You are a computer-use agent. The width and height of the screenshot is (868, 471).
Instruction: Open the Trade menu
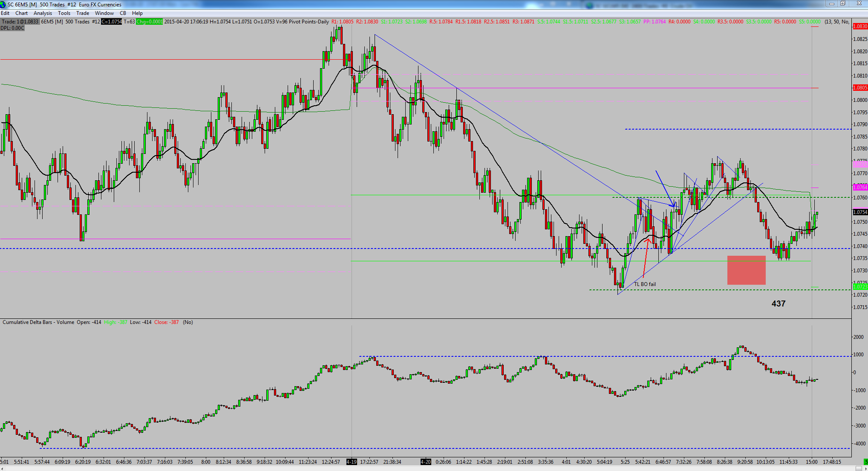point(83,13)
